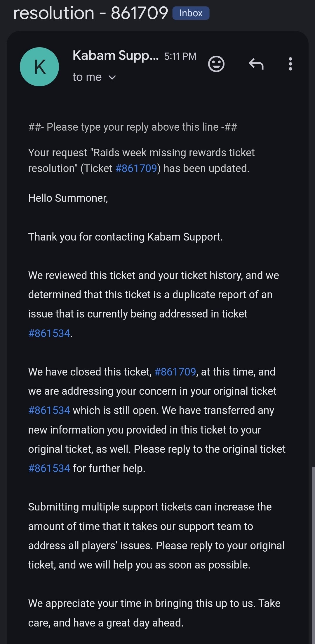Tap the 5:11 PM timestamp

[x=180, y=56]
